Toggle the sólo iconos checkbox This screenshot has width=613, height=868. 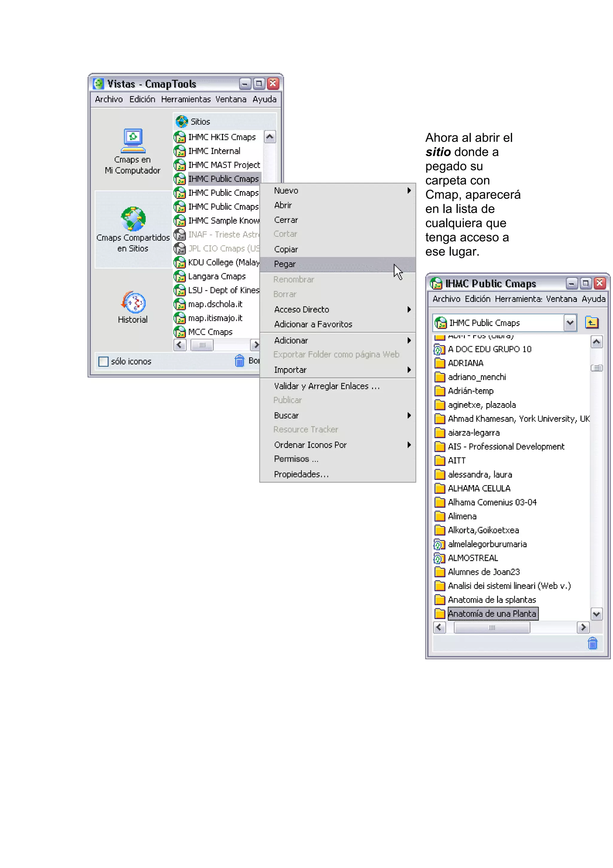[103, 362]
